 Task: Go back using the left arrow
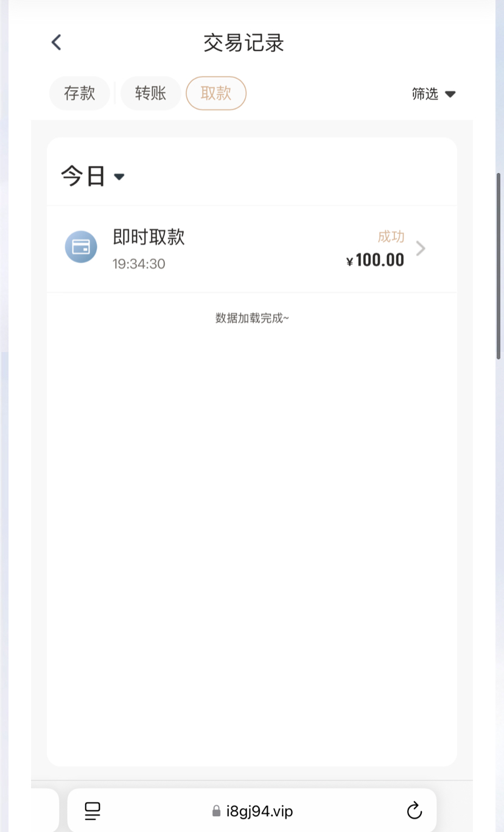[57, 43]
